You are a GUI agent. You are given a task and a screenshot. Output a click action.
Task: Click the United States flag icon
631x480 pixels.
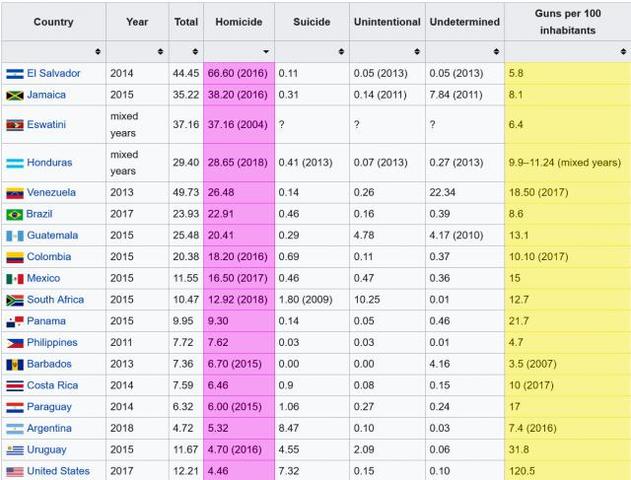[x=14, y=471]
